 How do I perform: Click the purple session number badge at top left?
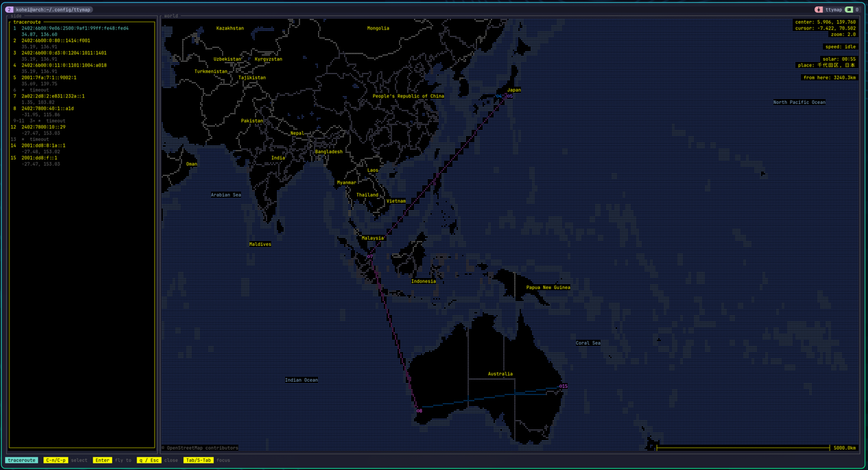pos(9,9)
